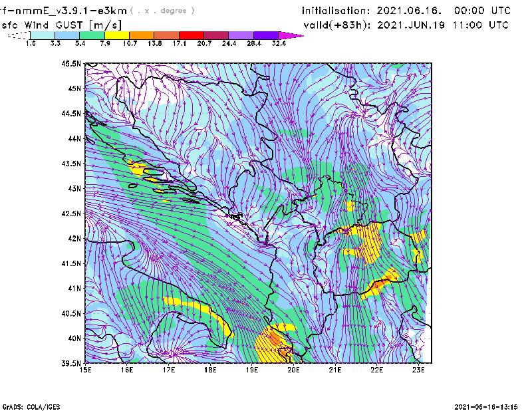Click the orange 10.7–13.8 legend swatch
The width and height of the screenshot is (532, 411).
pos(142,35)
